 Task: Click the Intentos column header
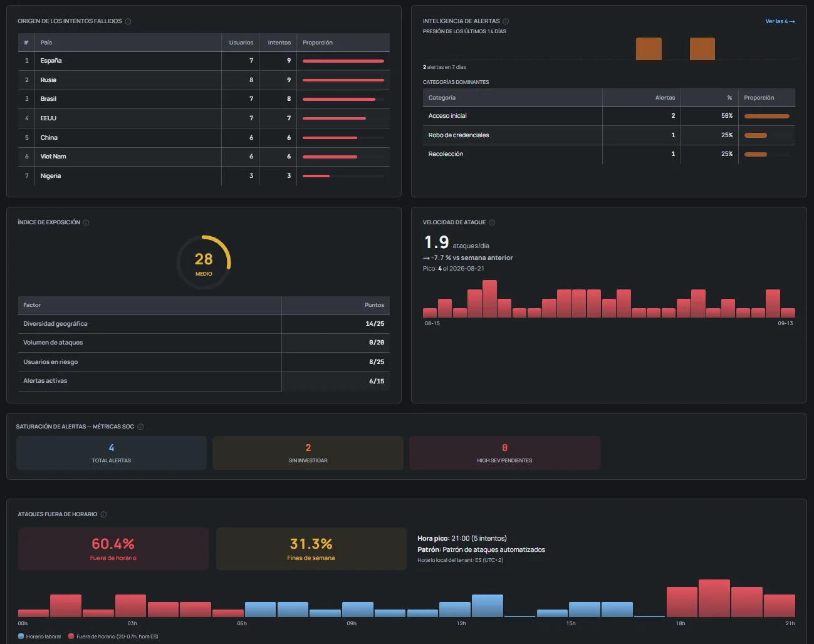pyautogui.click(x=279, y=43)
